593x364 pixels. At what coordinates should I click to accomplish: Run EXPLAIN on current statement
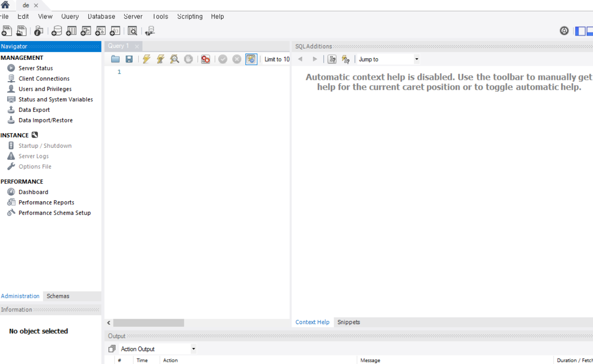click(174, 59)
